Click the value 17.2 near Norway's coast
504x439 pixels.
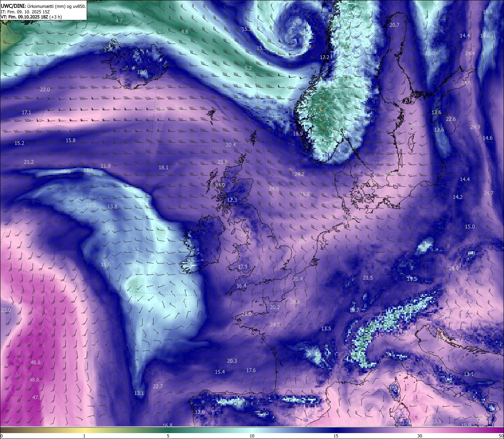click(324, 57)
